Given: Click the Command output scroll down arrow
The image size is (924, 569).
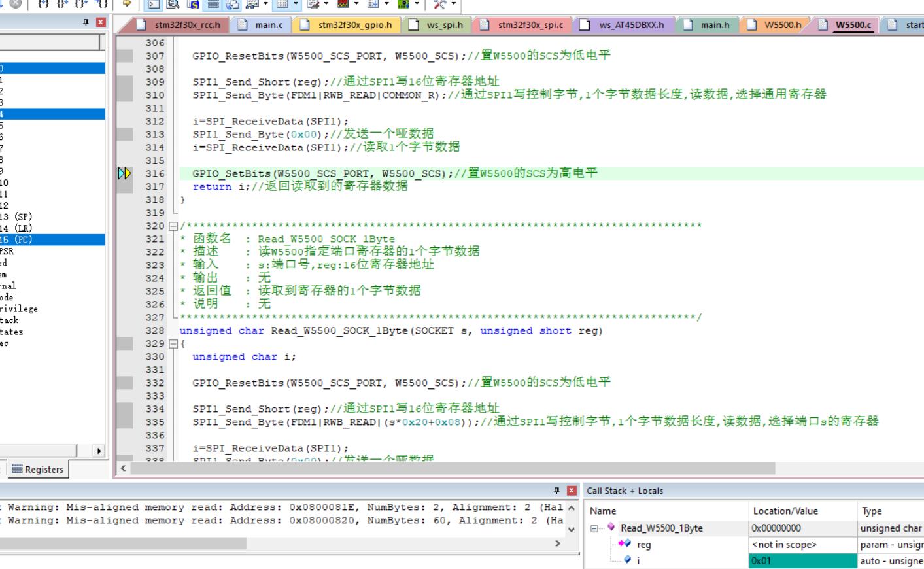Looking at the screenshot, I should [x=572, y=530].
